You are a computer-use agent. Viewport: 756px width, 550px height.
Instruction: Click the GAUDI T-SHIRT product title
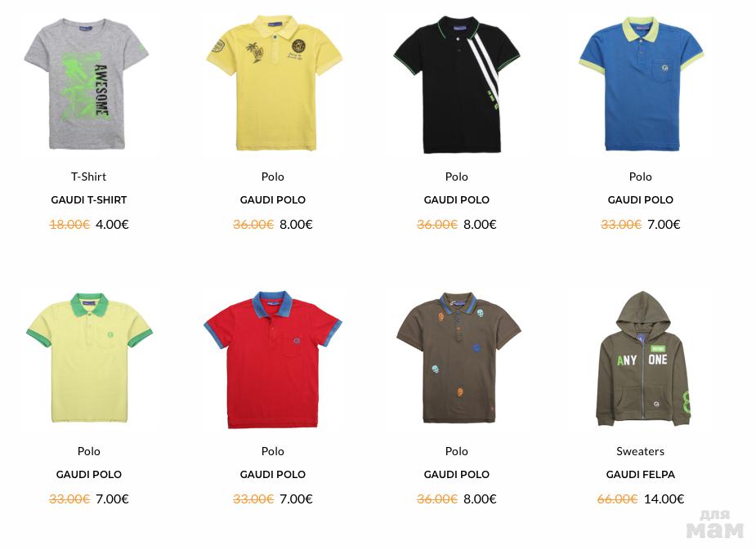tap(89, 199)
